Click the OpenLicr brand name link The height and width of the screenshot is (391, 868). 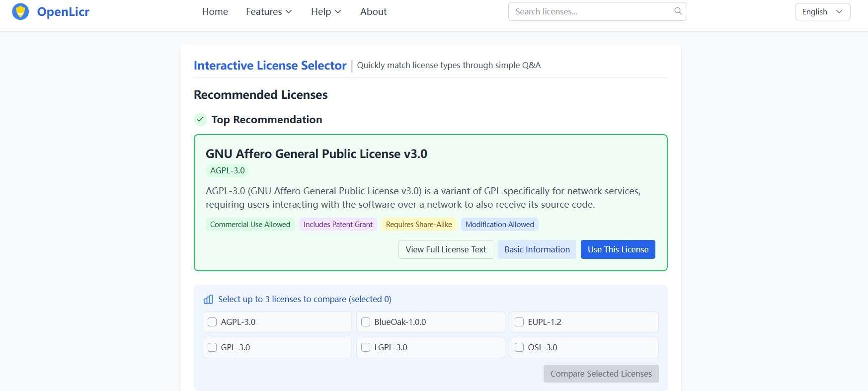[63, 11]
